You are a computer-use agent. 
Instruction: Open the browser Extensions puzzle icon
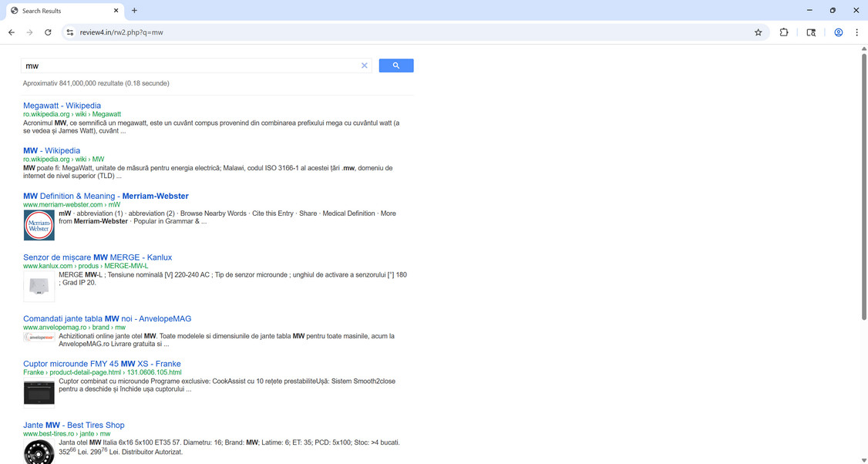[x=784, y=32]
